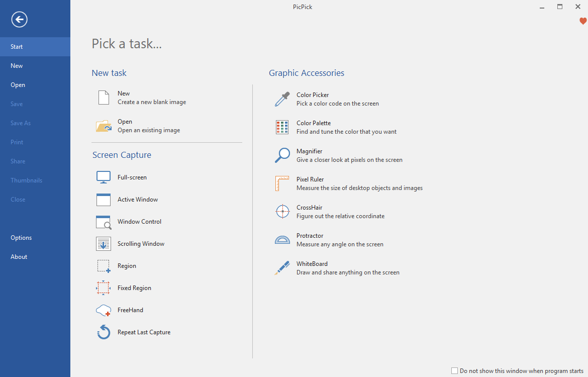This screenshot has height=377, width=588.
Task: Click the Open folder icon
Action: (104, 126)
